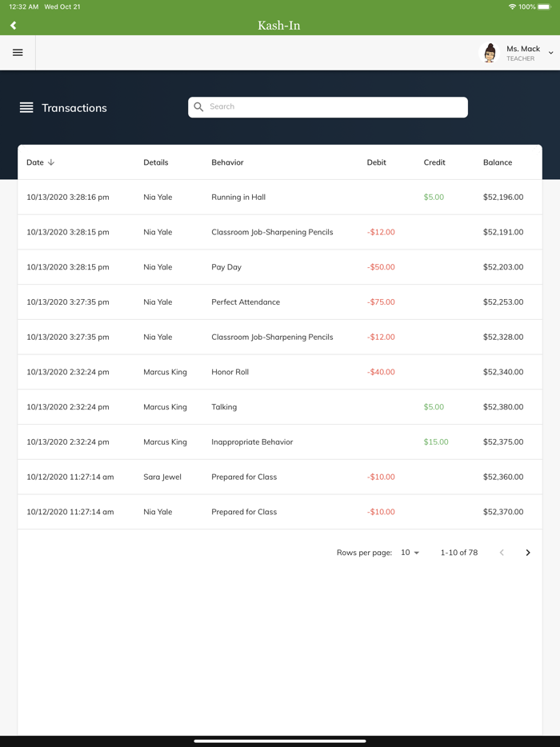
Task: Sort by the Behavior column header
Action: (227, 162)
